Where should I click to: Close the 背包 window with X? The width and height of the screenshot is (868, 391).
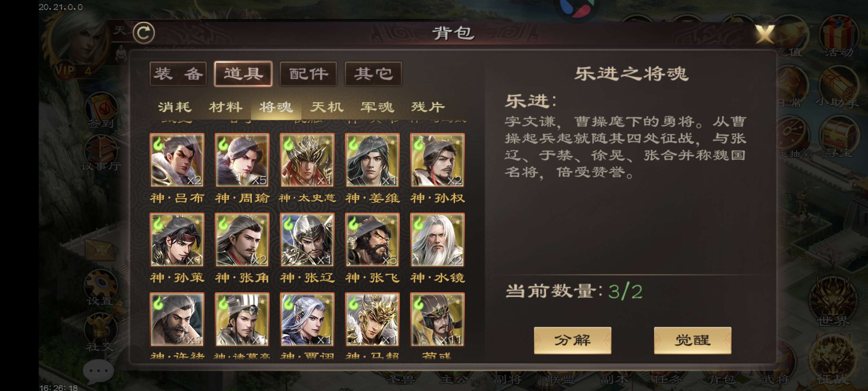tap(764, 34)
